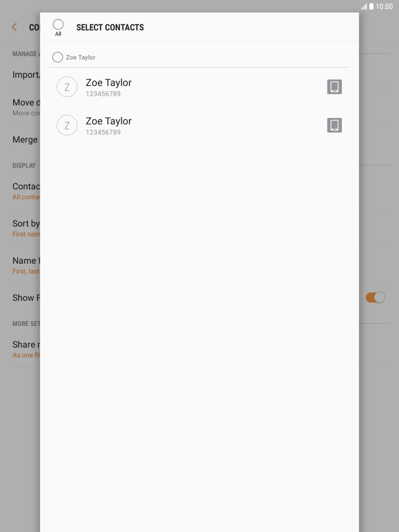Tap the signal strength status icon

click(x=363, y=6)
